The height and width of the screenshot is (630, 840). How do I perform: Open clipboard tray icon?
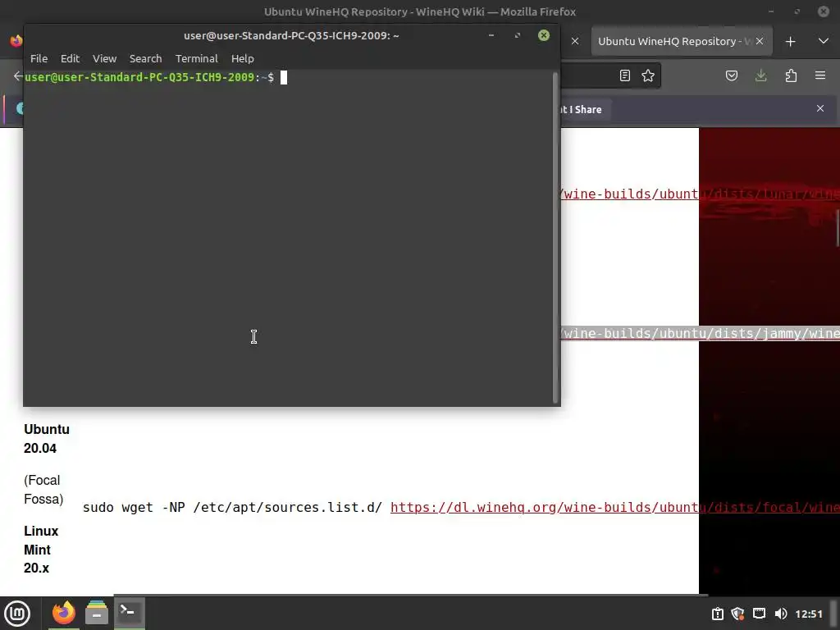(717, 614)
